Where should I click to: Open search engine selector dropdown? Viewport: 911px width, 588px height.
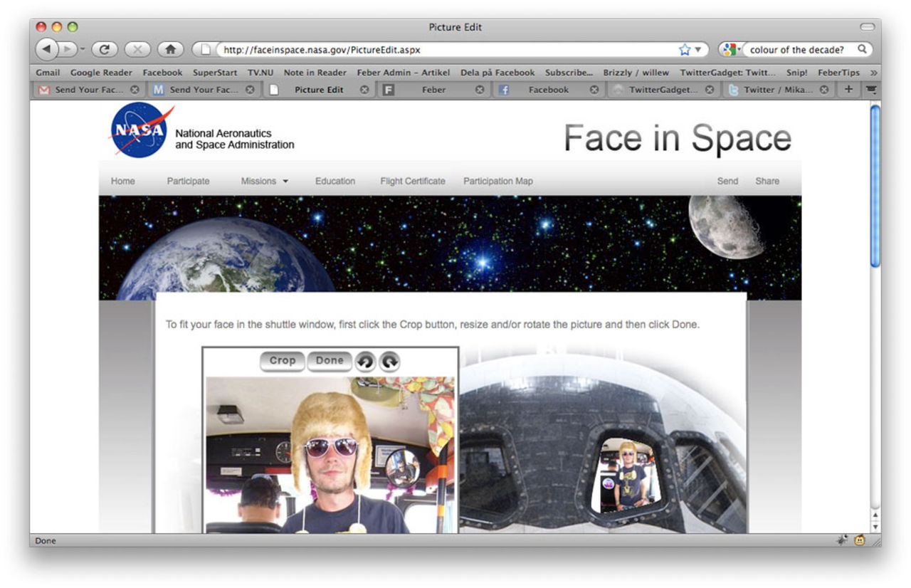(731, 50)
